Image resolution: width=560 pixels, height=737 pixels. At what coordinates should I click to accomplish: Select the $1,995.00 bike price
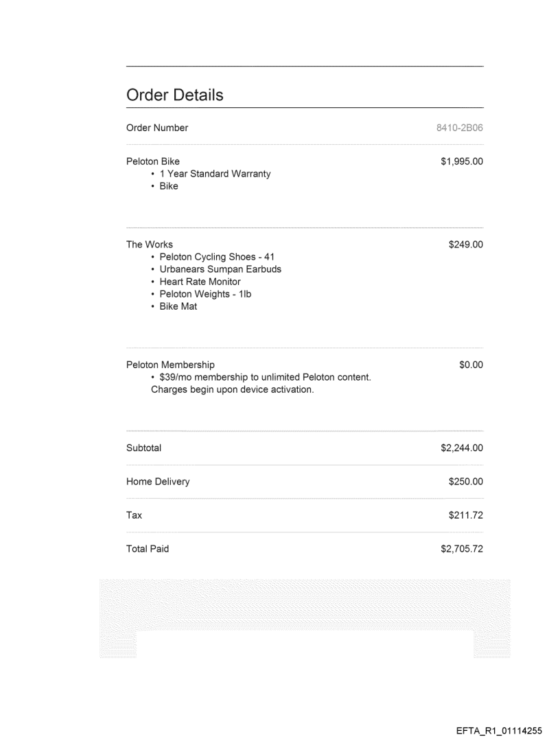(462, 162)
